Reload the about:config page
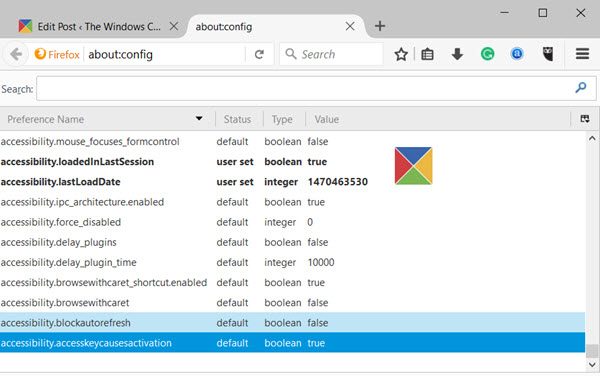 click(259, 54)
